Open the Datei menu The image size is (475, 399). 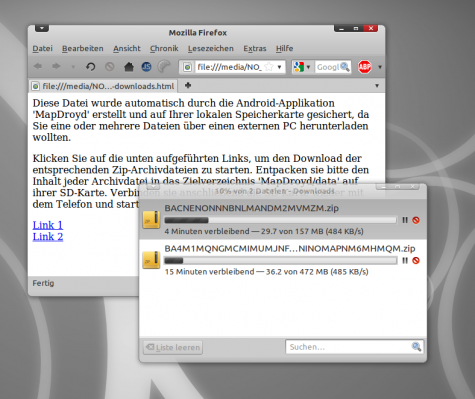42,49
